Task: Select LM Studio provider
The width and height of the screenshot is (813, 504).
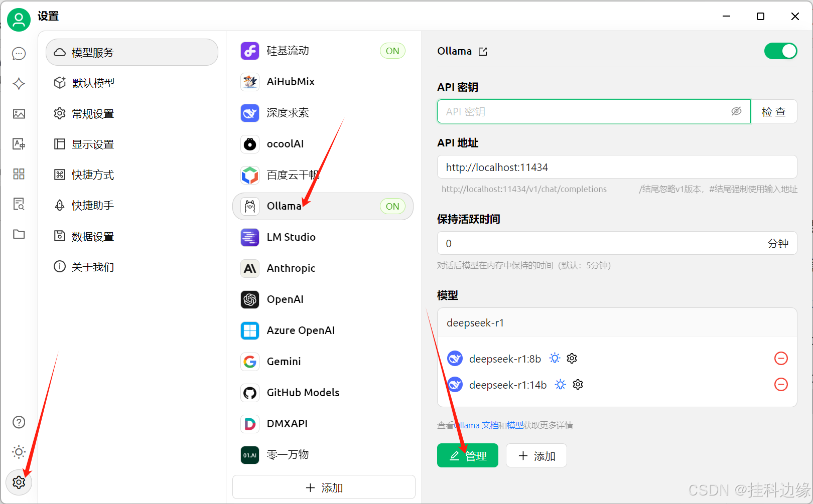Action: click(323, 237)
